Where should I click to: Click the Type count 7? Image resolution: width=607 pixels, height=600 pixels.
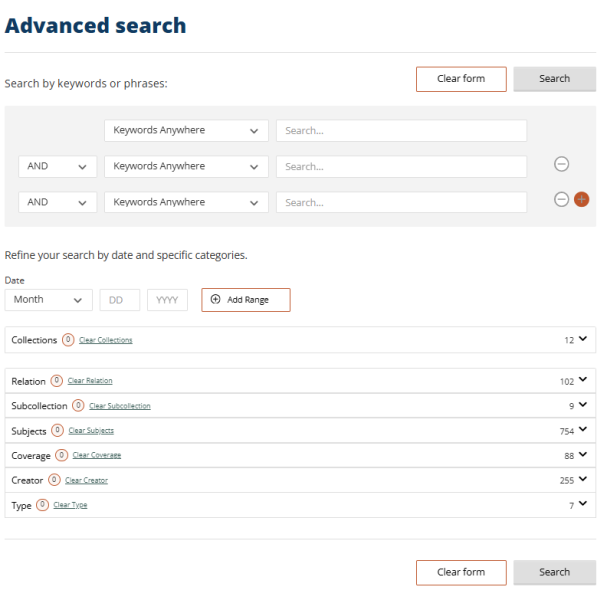coord(571,506)
